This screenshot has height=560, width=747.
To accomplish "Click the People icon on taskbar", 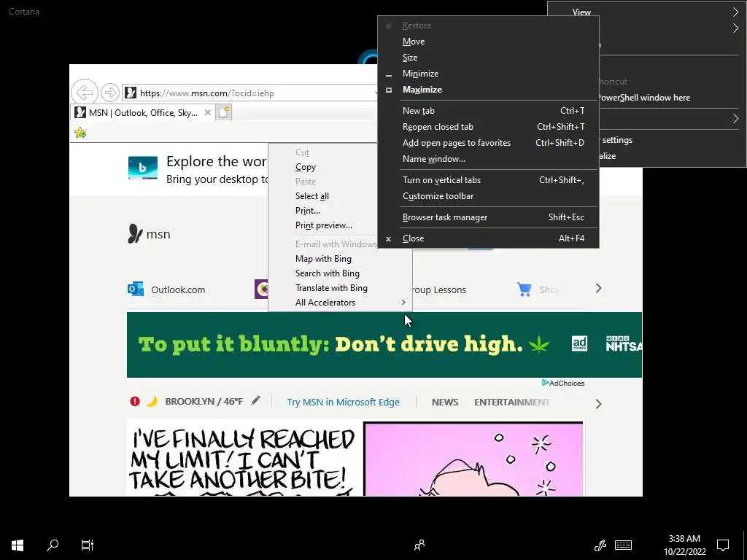I will [x=419, y=545].
